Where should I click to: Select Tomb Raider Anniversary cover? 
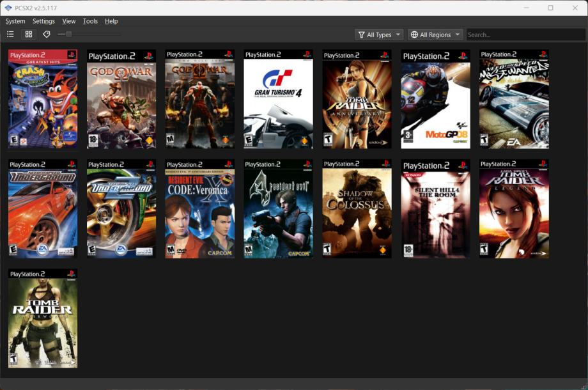357,99
